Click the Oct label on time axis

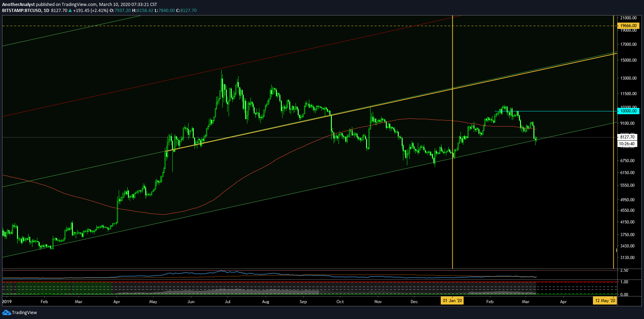[340, 302]
